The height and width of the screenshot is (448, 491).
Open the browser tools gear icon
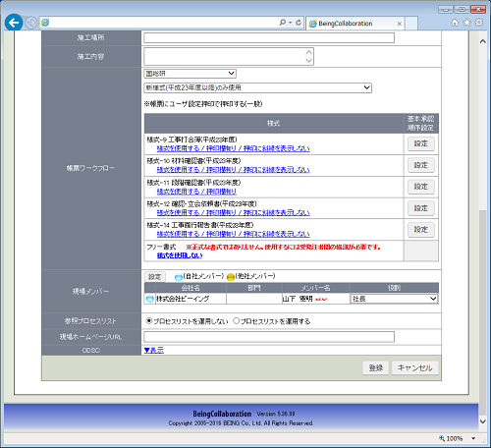click(479, 23)
